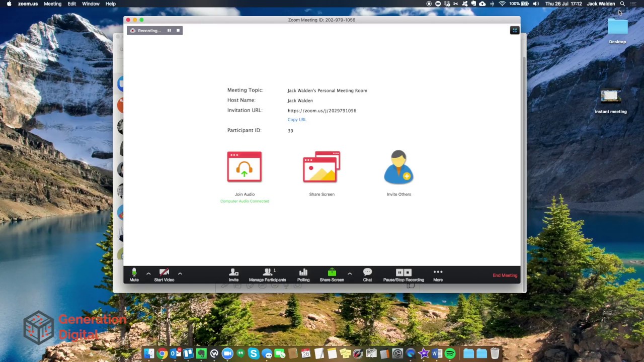The image size is (644, 362).
Task: Open the Polling tool
Action: pos(303,275)
